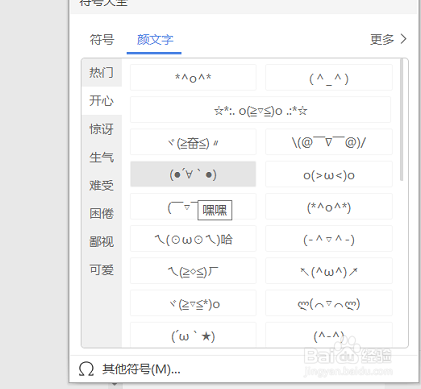Select the 热门 category
Screen dimensions: 421x389
[x=102, y=72]
